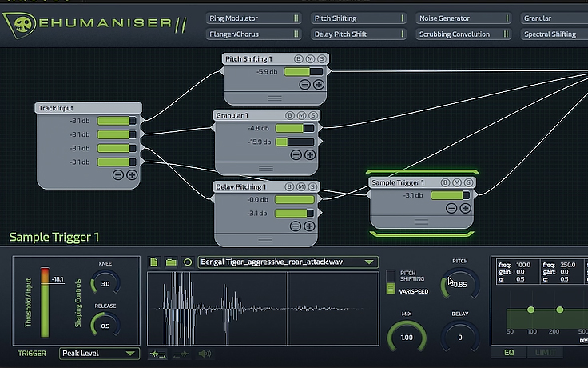
Task: Mute the Sample Trigger 1 node (M)
Action: [x=457, y=182]
